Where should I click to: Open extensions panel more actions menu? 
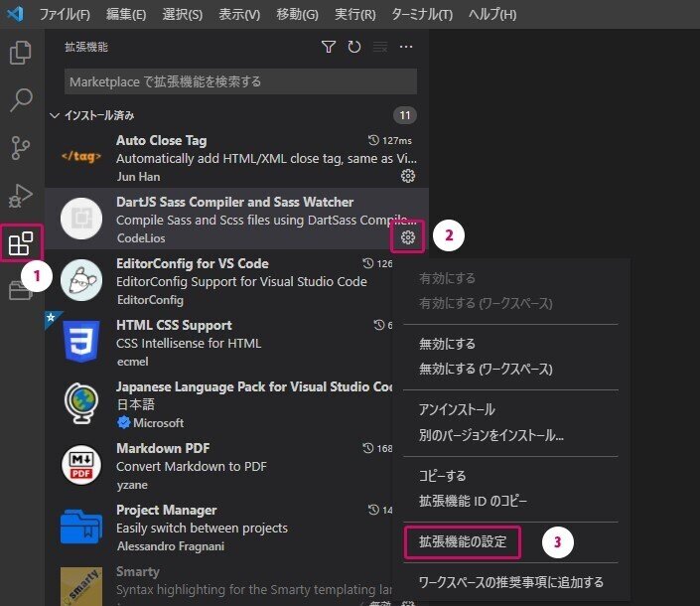point(406,47)
